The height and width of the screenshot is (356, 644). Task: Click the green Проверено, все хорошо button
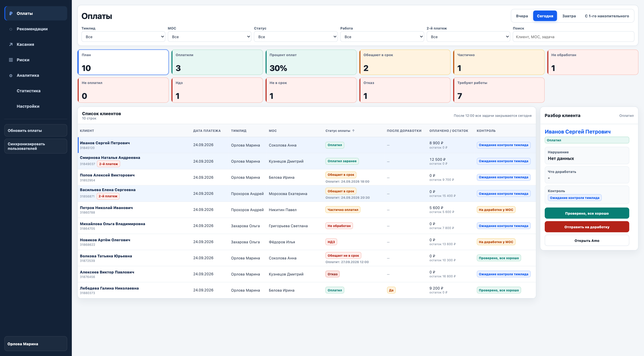(587, 213)
